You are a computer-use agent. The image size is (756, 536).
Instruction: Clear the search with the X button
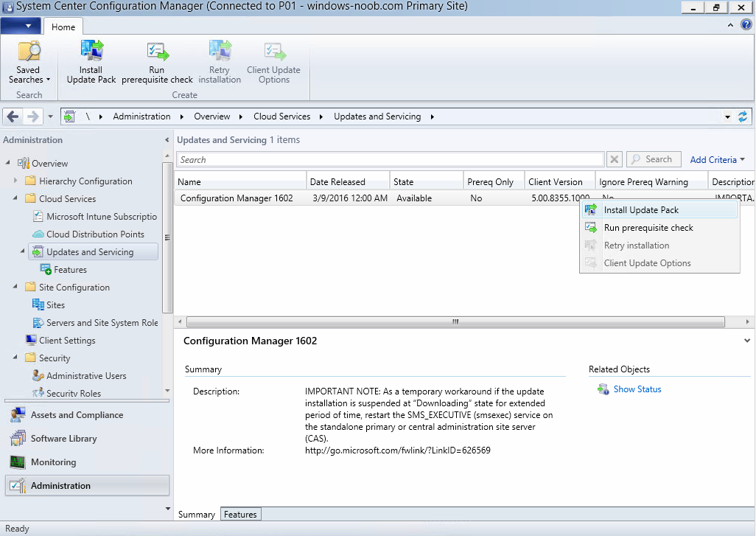pyautogui.click(x=615, y=160)
